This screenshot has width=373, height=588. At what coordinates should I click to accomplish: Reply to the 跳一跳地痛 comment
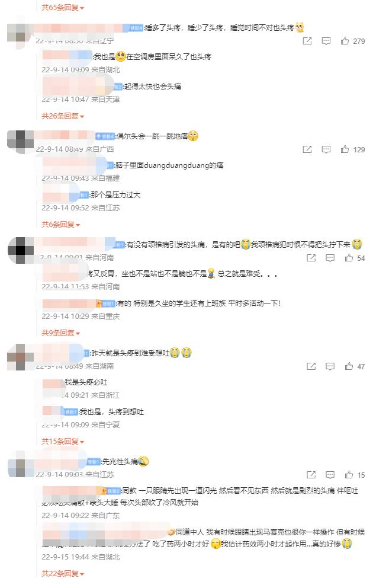326,149
